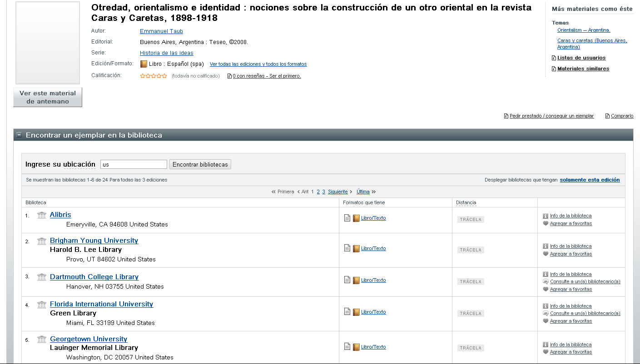The height and width of the screenshot is (364, 640).
Task: Open Dartmouth College Library link
Action: [x=94, y=277]
